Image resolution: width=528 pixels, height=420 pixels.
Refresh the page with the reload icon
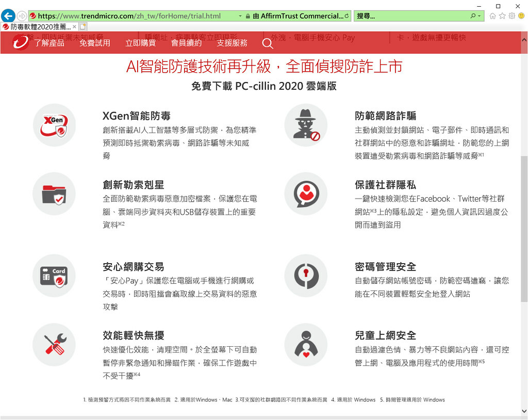346,16
